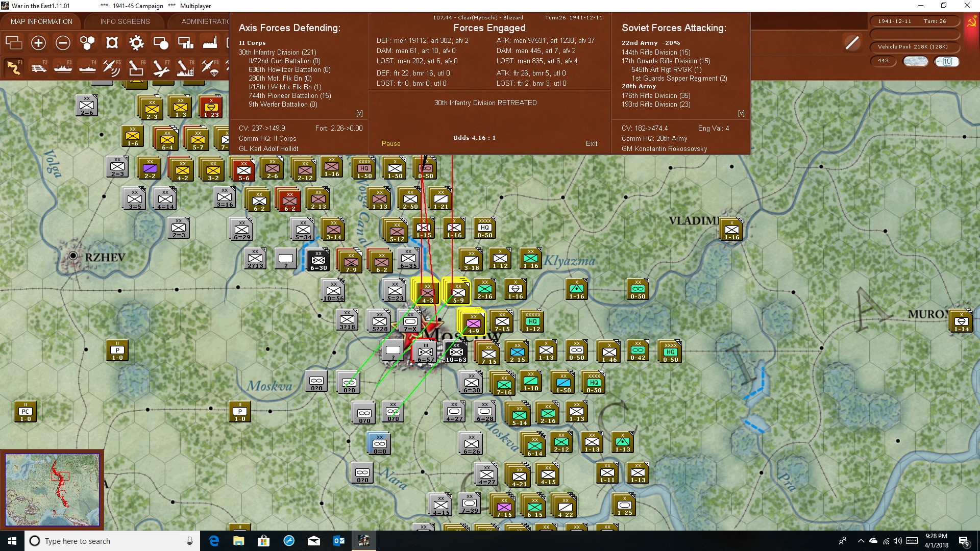Click the blizzard weather indicator
Screen dimensions: 980x551
point(916,61)
